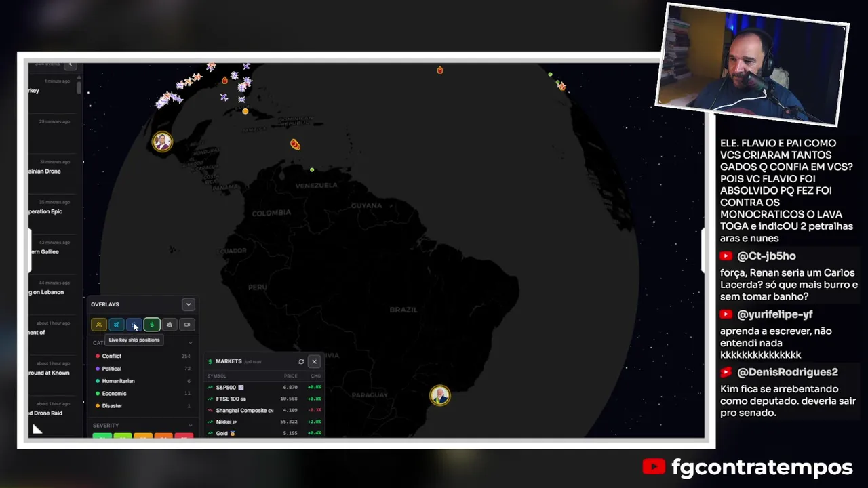Filter by Political category

(x=143, y=369)
